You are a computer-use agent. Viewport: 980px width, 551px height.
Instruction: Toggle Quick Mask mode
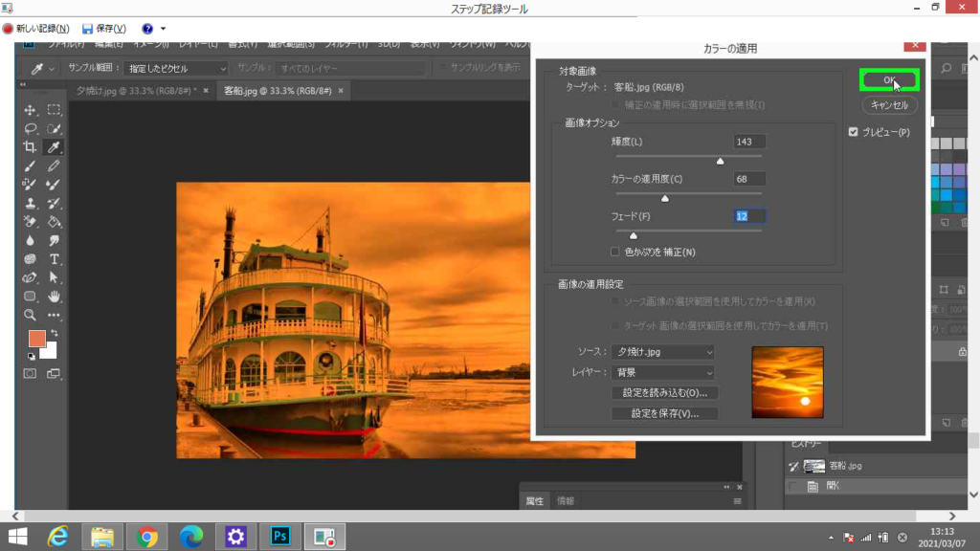click(x=30, y=374)
